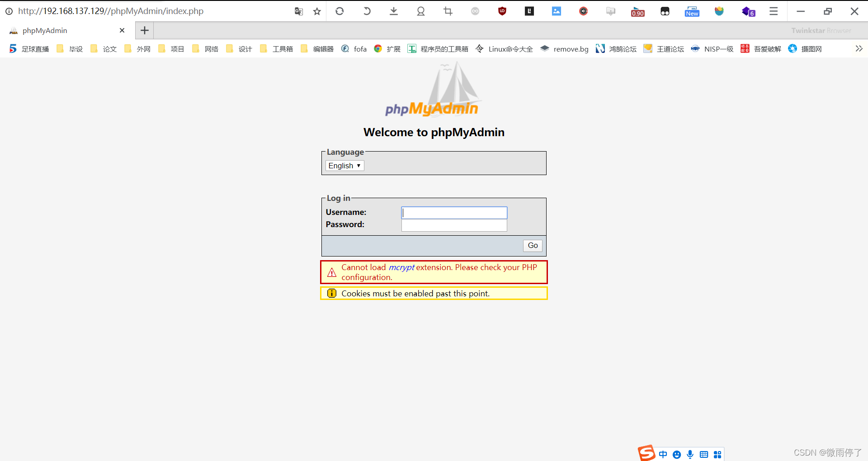This screenshot has width=868, height=461.
Task: Click the user account profile icon
Action: click(x=421, y=11)
